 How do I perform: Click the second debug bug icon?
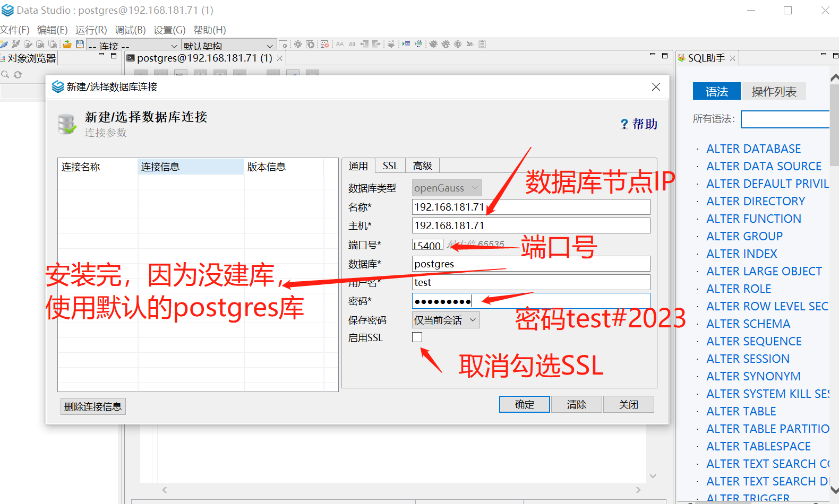[x=446, y=44]
